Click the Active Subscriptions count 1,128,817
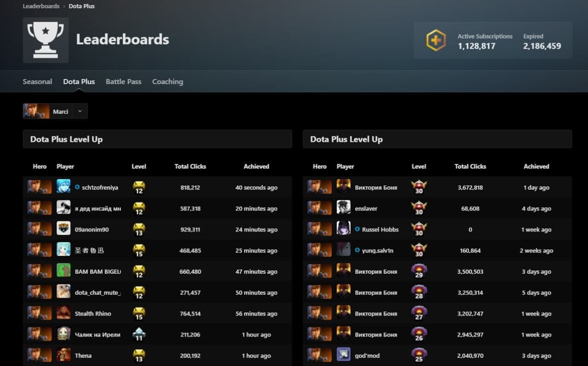Image resolution: width=588 pixels, height=366 pixels. (x=476, y=46)
